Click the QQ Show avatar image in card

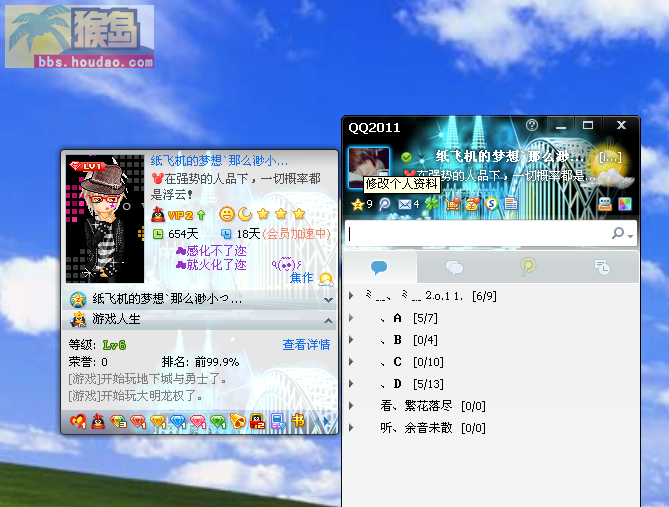(x=105, y=219)
